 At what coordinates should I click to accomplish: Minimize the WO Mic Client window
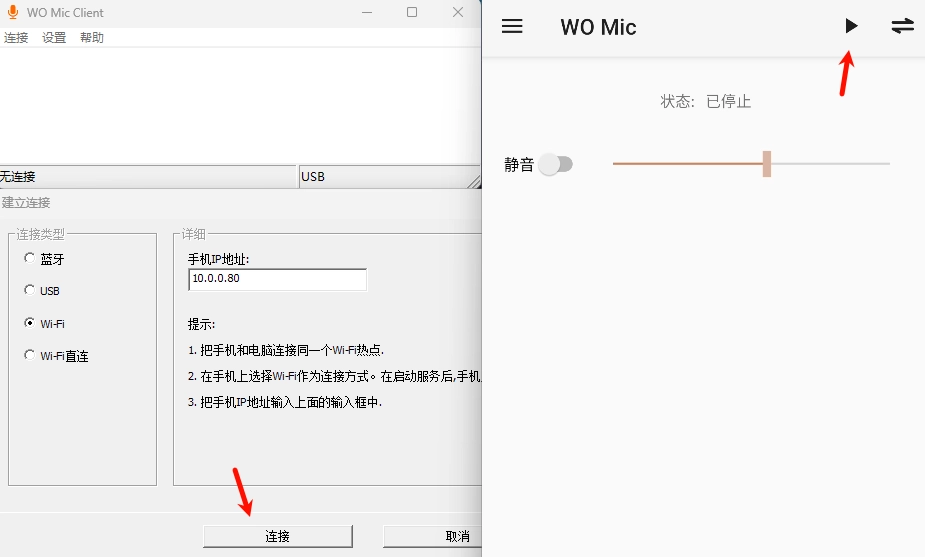click(367, 12)
